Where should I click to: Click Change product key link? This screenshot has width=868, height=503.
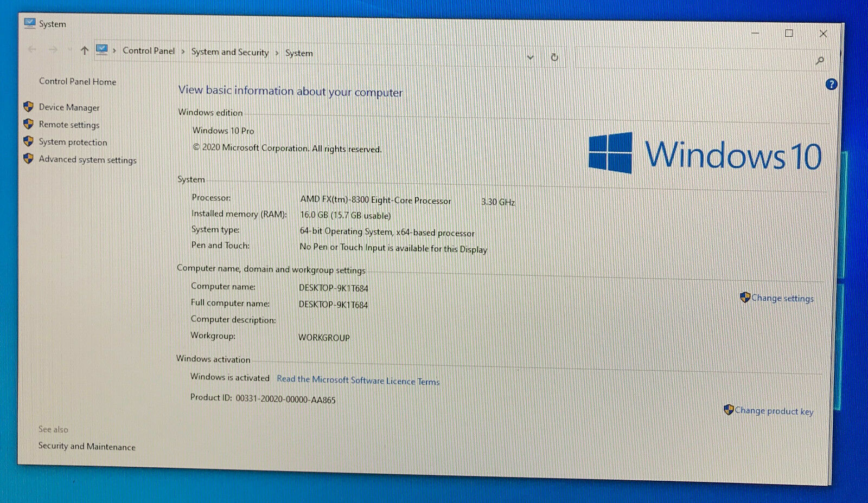point(774,411)
